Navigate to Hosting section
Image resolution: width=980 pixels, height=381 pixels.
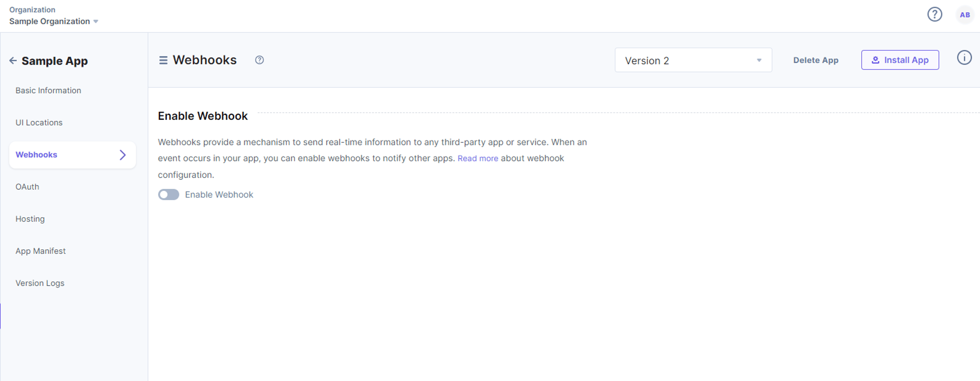(30, 219)
